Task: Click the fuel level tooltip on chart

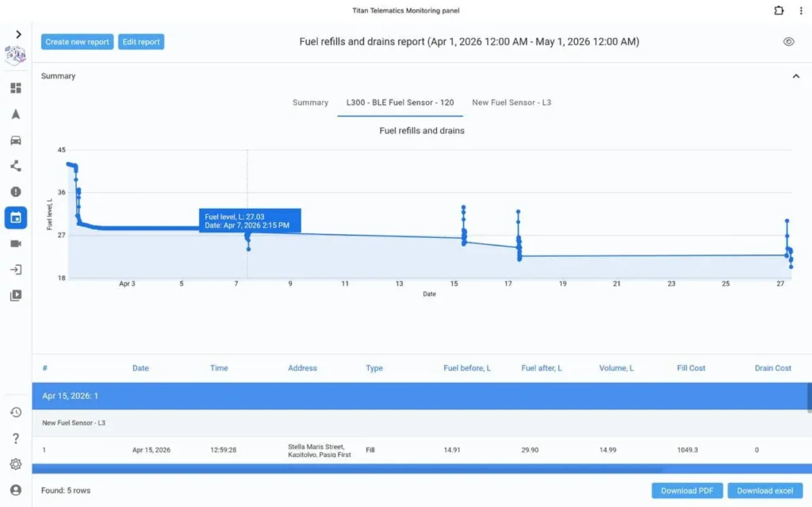Action: (250, 221)
